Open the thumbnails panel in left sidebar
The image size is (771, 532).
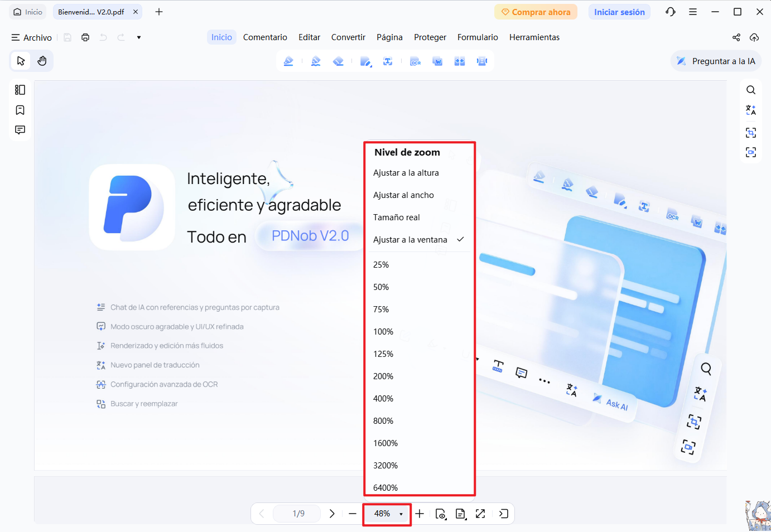tap(20, 90)
